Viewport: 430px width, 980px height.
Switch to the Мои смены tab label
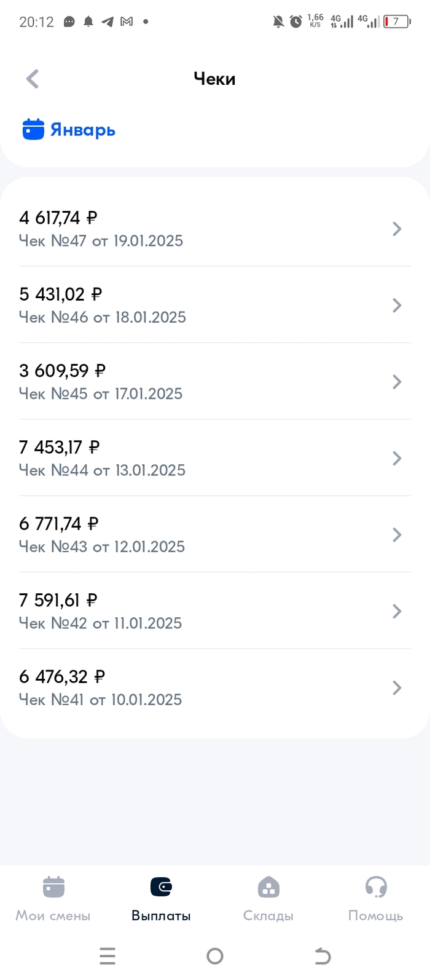pos(53,916)
